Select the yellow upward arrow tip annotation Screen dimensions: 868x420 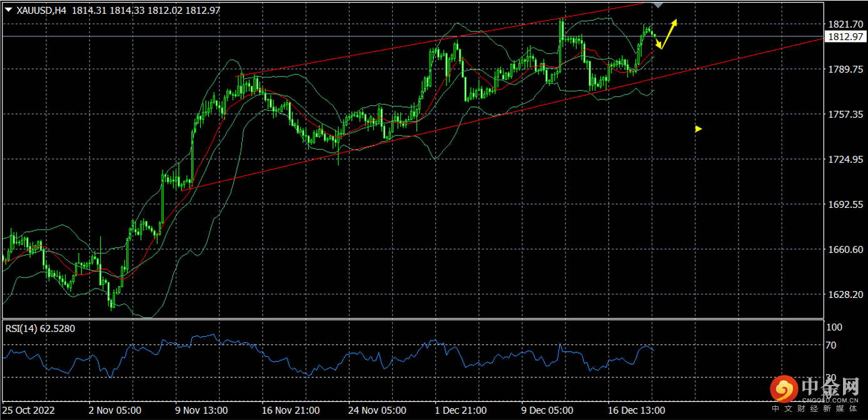(674, 23)
